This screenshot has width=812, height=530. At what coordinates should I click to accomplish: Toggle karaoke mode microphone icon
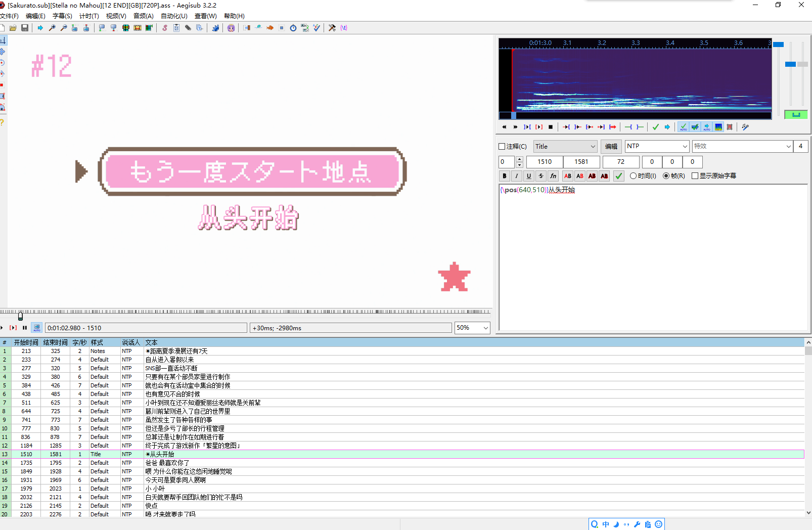pyautogui.click(x=745, y=127)
